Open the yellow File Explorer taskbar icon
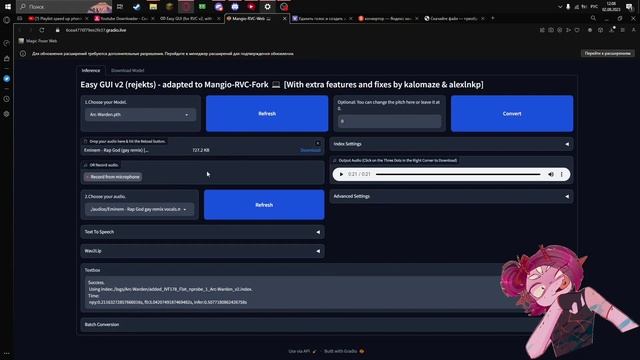Image resolution: width=640 pixels, height=360 pixels. [153, 7]
